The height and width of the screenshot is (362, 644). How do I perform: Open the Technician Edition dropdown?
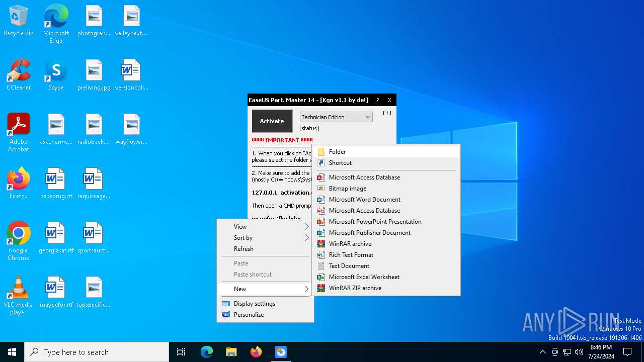pyautogui.click(x=336, y=117)
